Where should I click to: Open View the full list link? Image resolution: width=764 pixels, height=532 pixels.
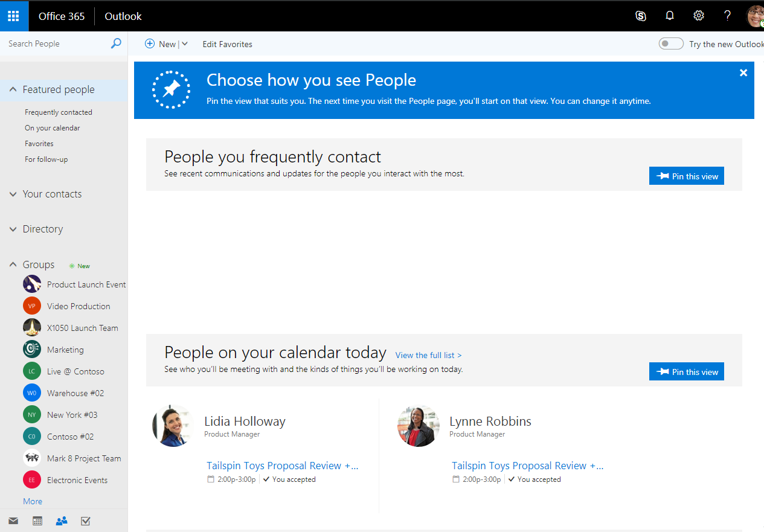(428, 355)
